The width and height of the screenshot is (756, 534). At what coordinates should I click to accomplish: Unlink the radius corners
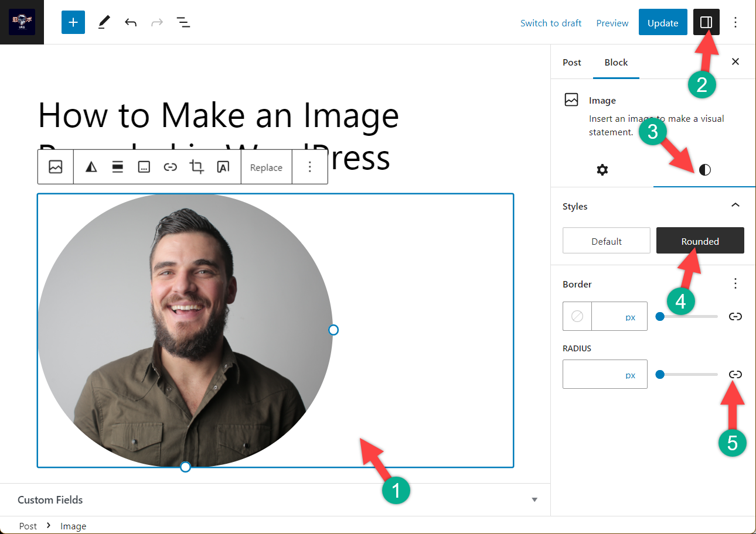(x=735, y=374)
